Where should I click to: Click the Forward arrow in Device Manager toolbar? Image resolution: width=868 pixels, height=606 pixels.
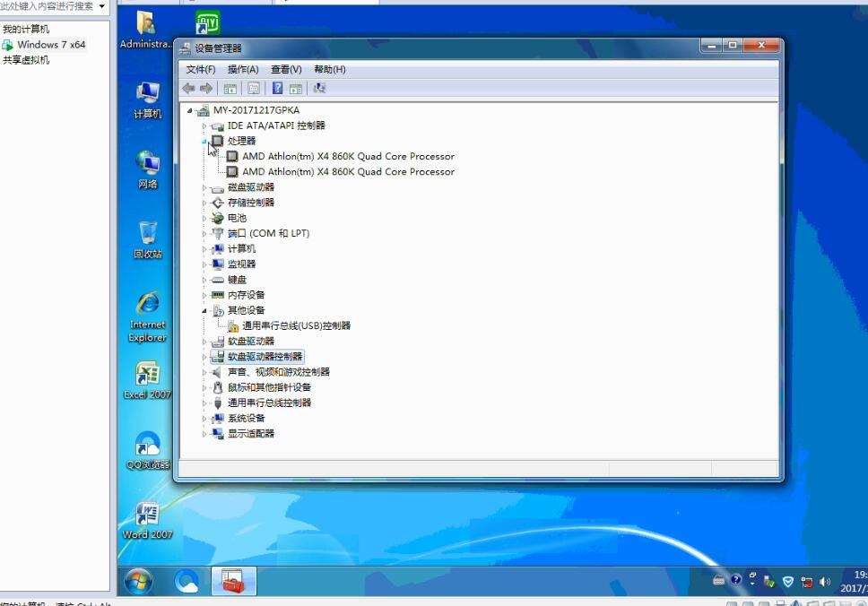[x=206, y=88]
